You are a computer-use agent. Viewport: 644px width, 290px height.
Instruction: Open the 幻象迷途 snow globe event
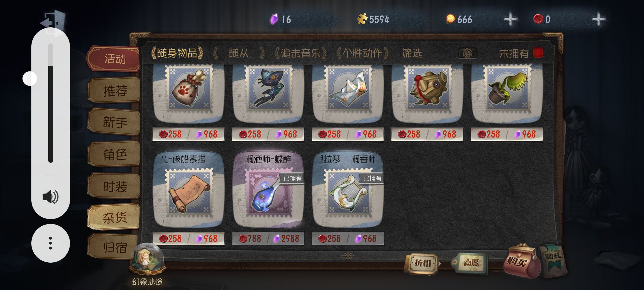pyautogui.click(x=147, y=260)
